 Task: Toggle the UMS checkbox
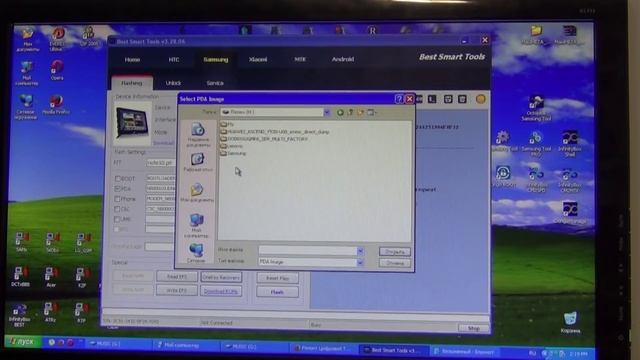point(118,219)
